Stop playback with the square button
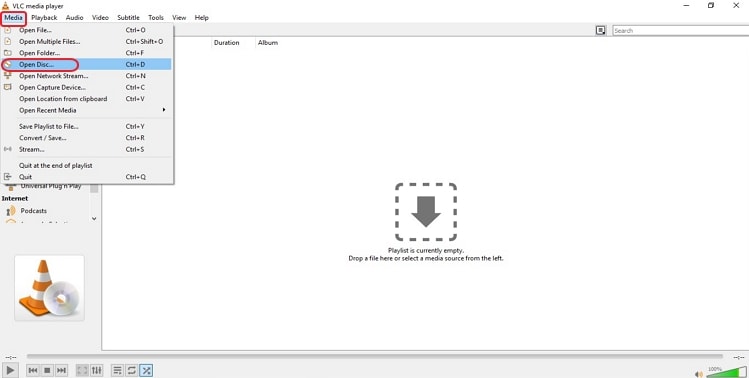749x378 pixels. pyautogui.click(x=47, y=370)
